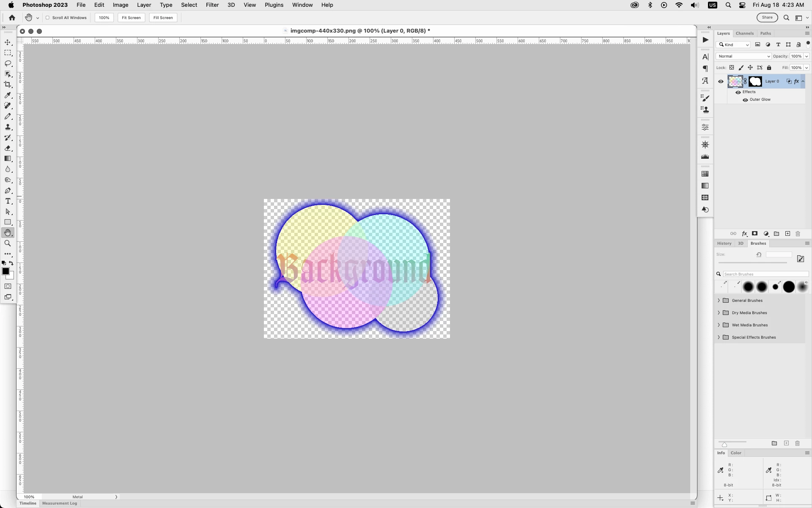Screen dimensions: 812x508
Task: Click the Share button
Action: click(767, 17)
